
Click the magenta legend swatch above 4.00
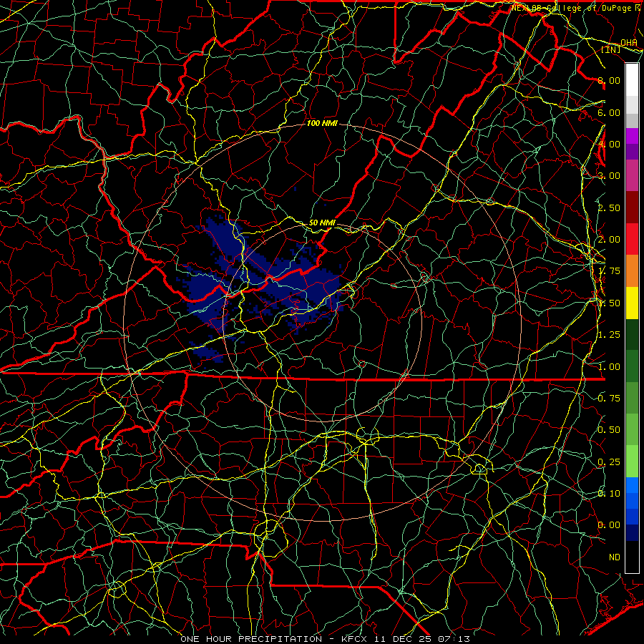point(632,136)
